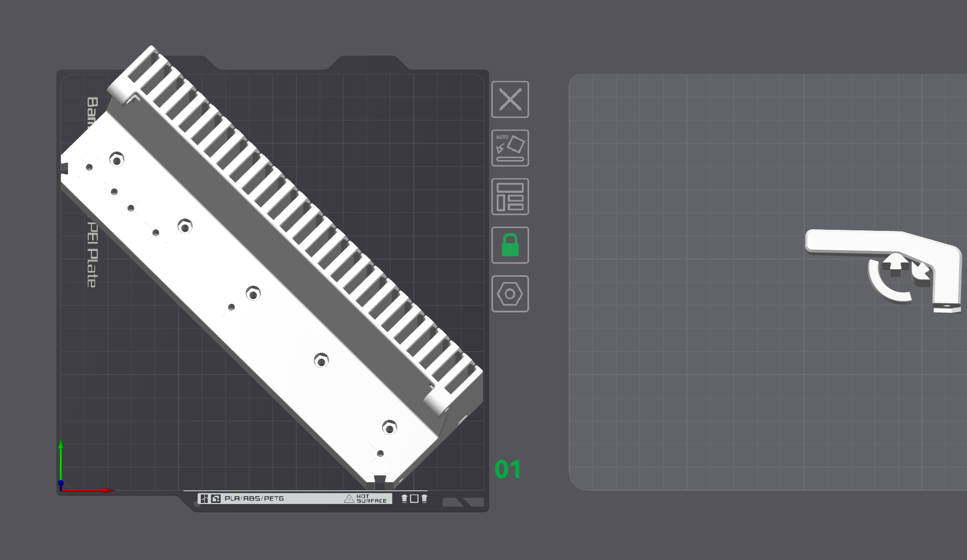Click the PLA/ABS/PETG plate label
Image resolution: width=967 pixels, height=560 pixels.
coord(254,498)
